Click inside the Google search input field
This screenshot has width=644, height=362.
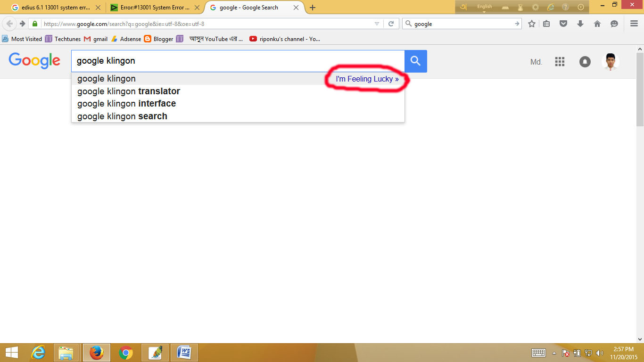(238, 61)
